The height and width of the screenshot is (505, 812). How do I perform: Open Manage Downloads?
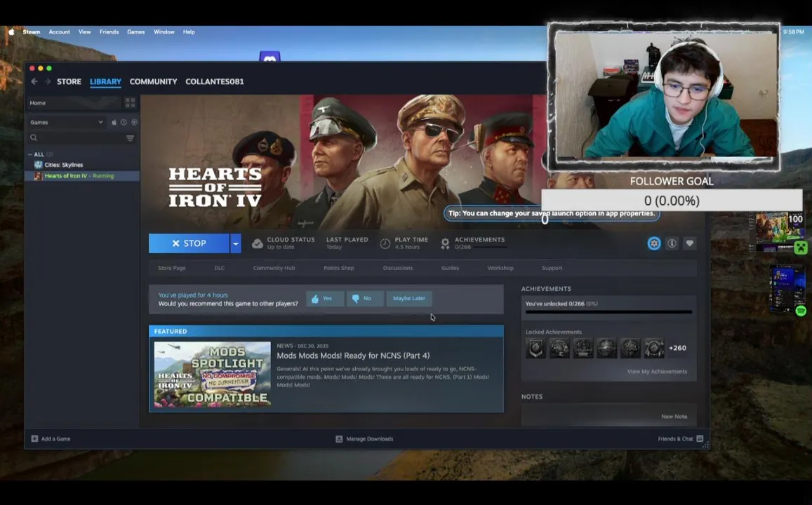[364, 439]
